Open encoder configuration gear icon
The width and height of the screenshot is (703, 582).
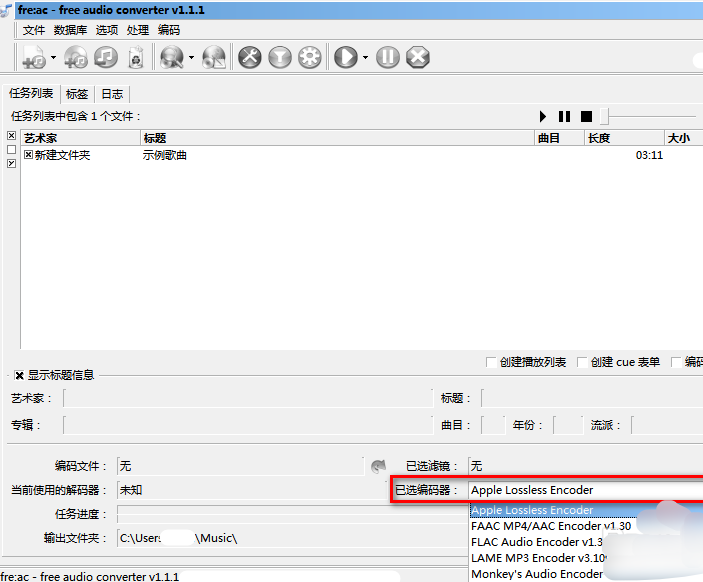(310, 57)
